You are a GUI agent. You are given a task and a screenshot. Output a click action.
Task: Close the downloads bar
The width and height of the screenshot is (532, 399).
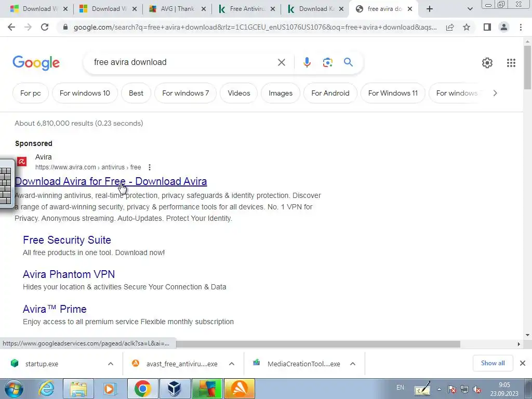click(x=523, y=363)
